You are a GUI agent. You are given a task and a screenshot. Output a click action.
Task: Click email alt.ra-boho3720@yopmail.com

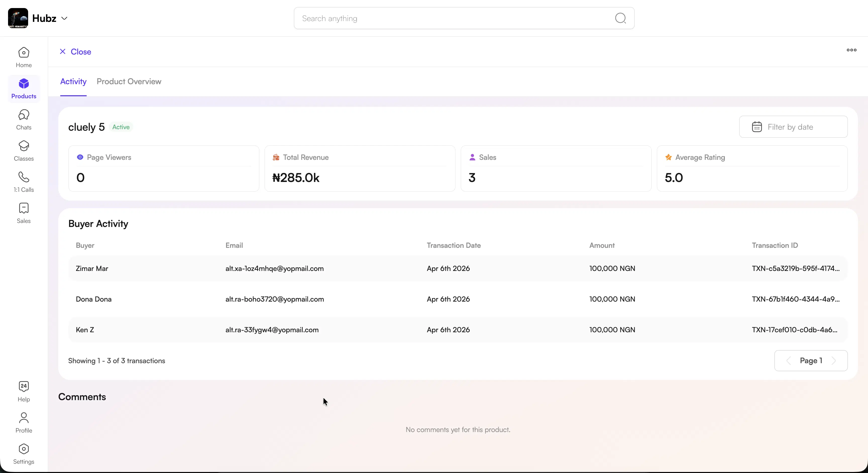[x=275, y=299]
